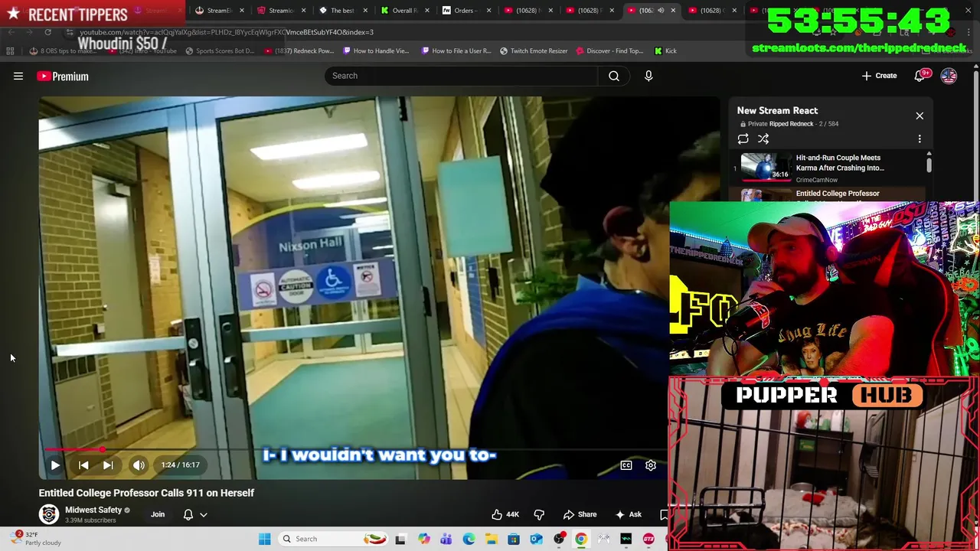Close the New Stream React playlist panel
This screenshot has height=551, width=980.
(920, 116)
